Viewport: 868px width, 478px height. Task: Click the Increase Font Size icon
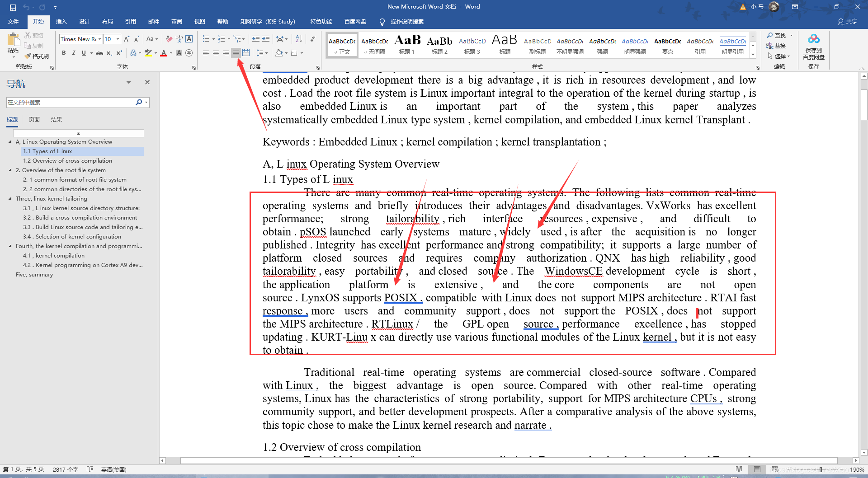[127, 39]
